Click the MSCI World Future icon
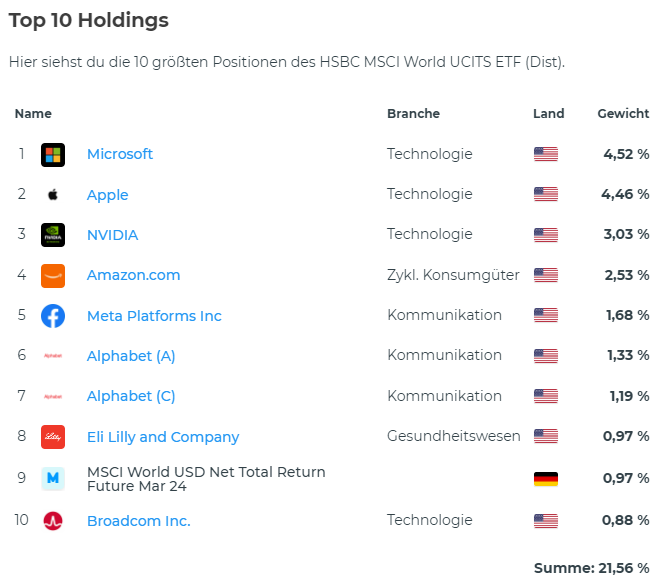The width and height of the screenshot is (666, 585). coord(53,479)
